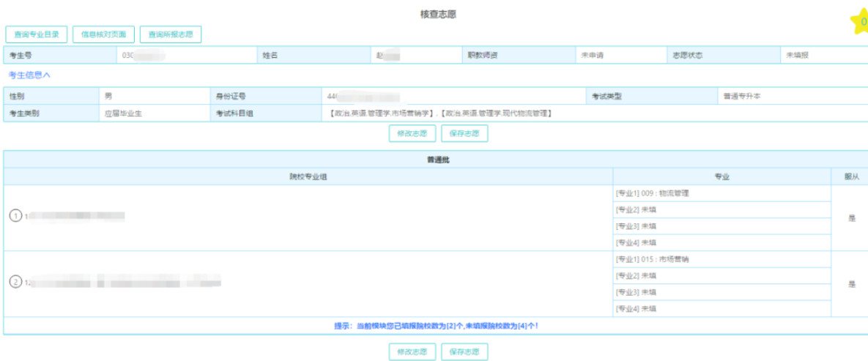Click [专业2] 未填 under 物流管理

(722, 210)
